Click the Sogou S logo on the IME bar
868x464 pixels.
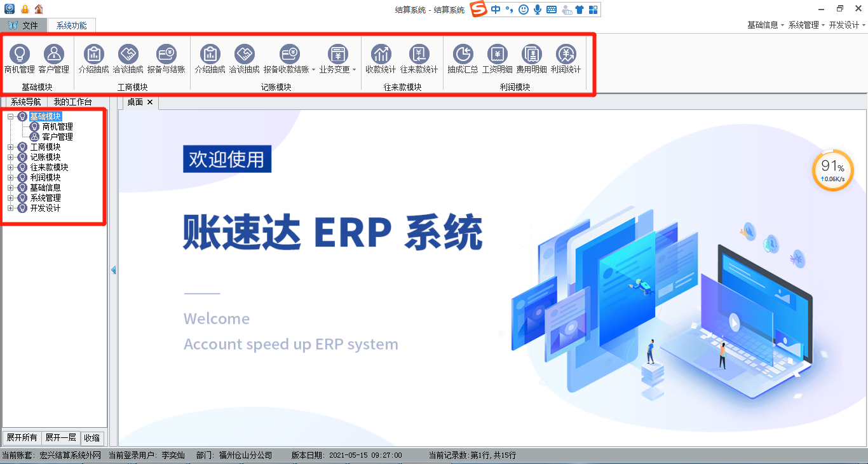pos(478,9)
